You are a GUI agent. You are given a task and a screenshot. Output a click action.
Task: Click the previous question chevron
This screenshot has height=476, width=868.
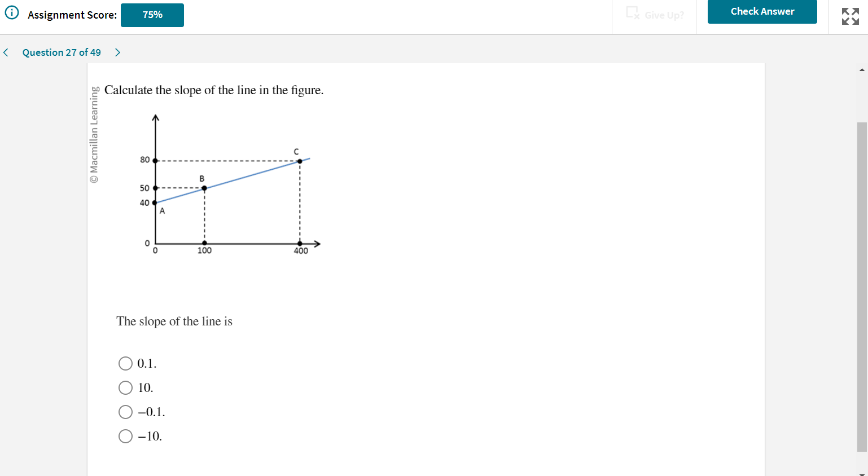coord(6,52)
